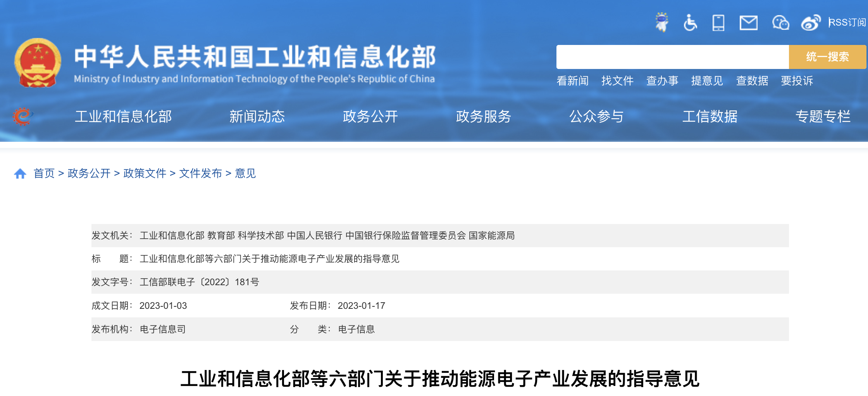Click 文件发布 breadcrumb link
The height and width of the screenshot is (396, 868).
pos(201,173)
